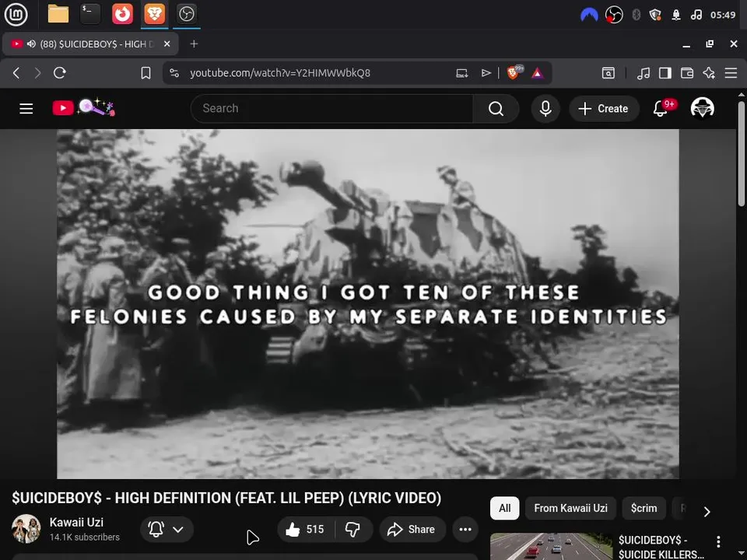Show system notifications bell in tray
This screenshot has width=747, height=560.
676,15
